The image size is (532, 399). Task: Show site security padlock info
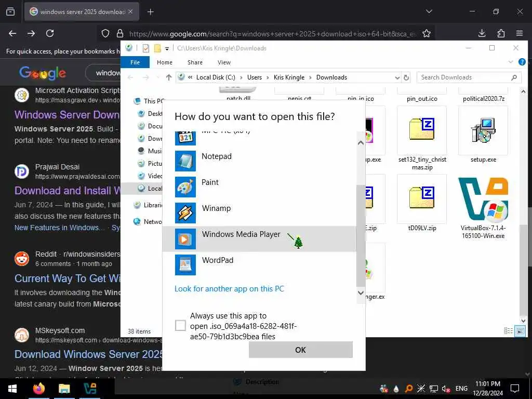click(x=120, y=33)
